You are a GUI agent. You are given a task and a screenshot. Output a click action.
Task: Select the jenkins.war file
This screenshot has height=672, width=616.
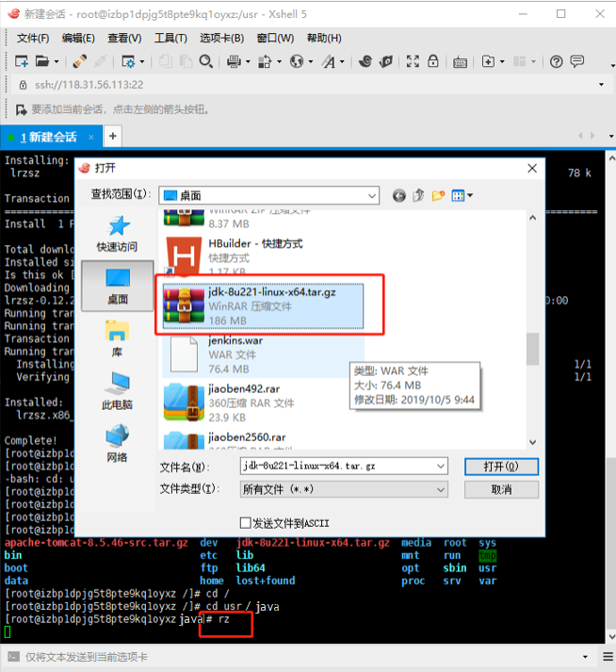pos(263,354)
